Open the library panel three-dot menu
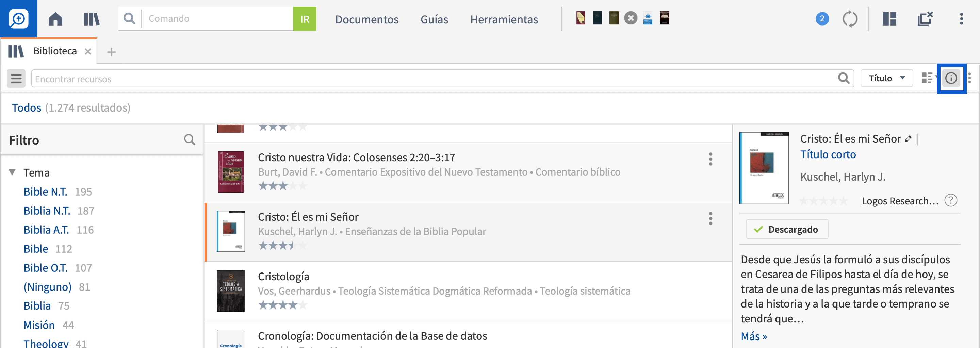Screen dimensions: 980x348 [x=969, y=78]
